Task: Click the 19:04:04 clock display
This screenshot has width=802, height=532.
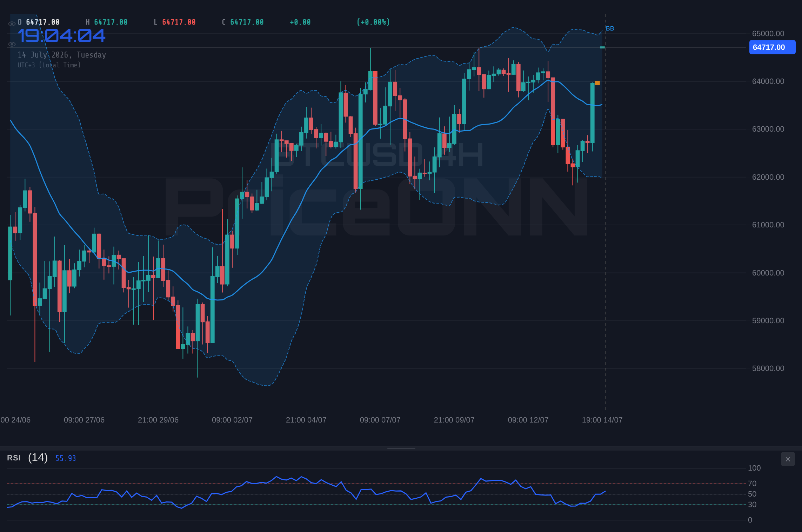Action: point(61,36)
